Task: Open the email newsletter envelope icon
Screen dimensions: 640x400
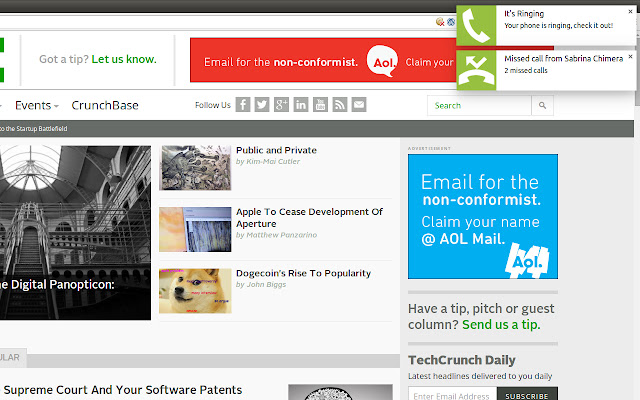Action: pyautogui.click(x=359, y=105)
